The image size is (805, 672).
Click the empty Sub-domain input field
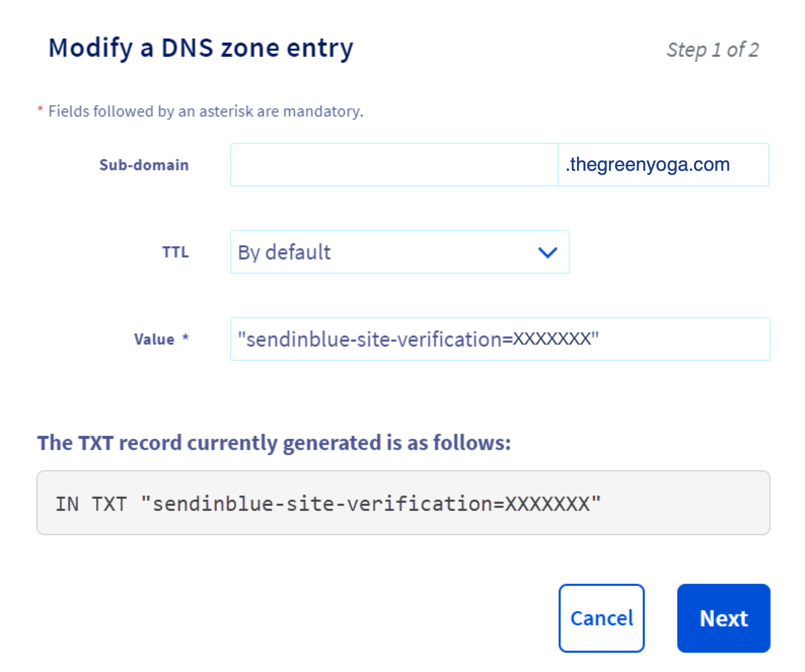[x=394, y=165]
